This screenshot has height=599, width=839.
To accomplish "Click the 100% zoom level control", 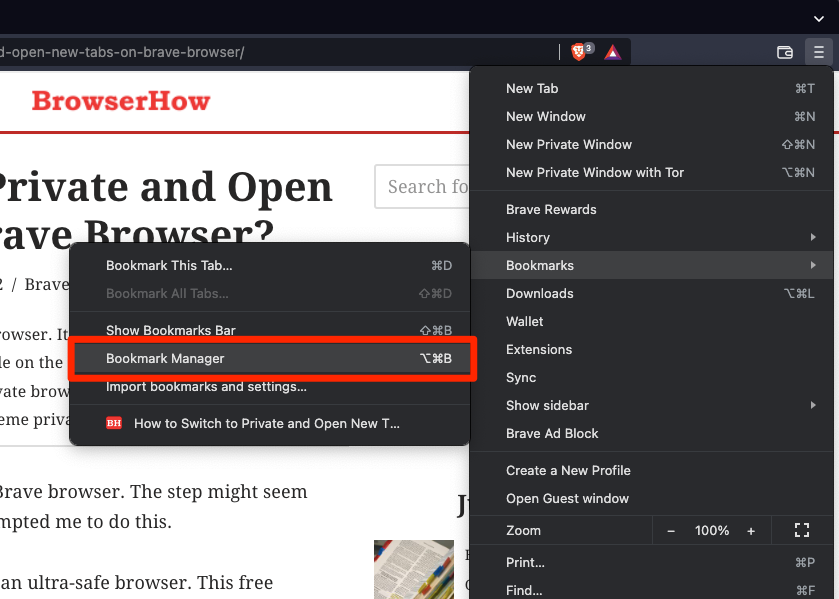I will (711, 530).
